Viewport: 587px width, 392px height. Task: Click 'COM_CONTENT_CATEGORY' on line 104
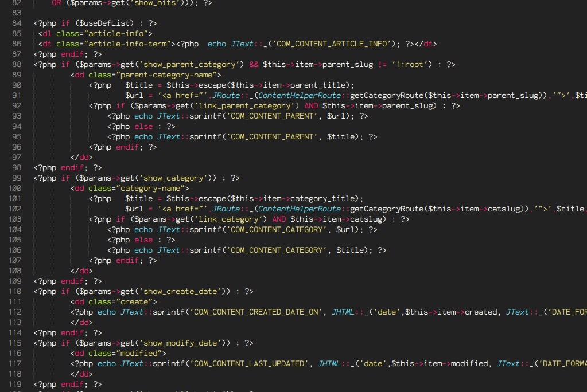point(276,230)
